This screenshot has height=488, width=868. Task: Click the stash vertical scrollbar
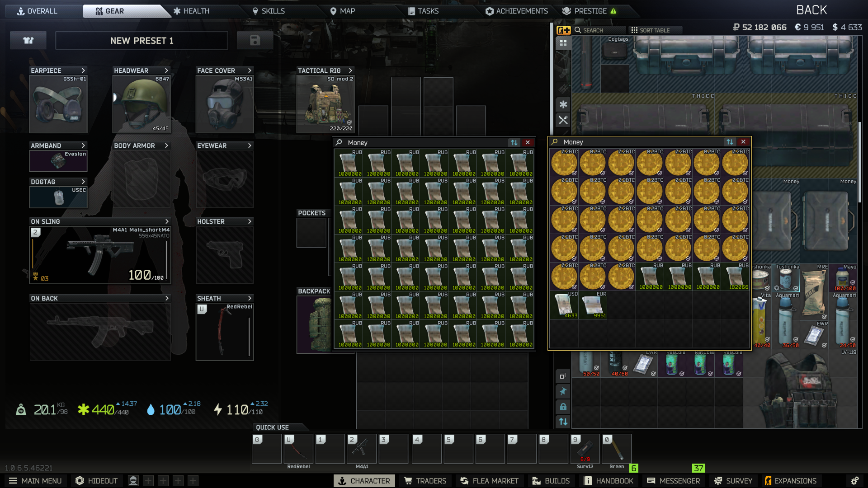tap(860, 162)
